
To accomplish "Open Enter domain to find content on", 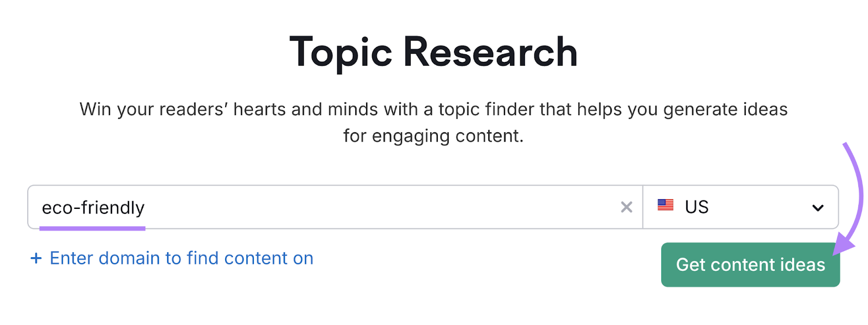I will [x=181, y=258].
